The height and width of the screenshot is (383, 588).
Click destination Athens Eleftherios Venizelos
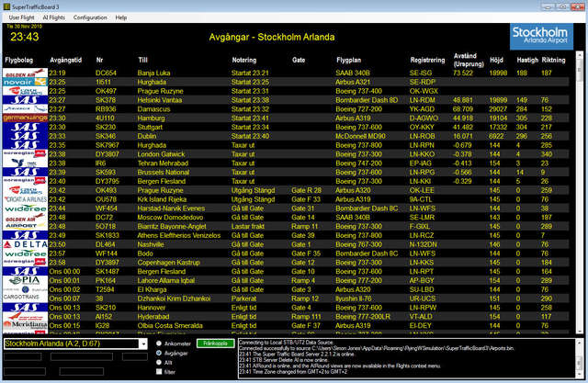tap(179, 235)
